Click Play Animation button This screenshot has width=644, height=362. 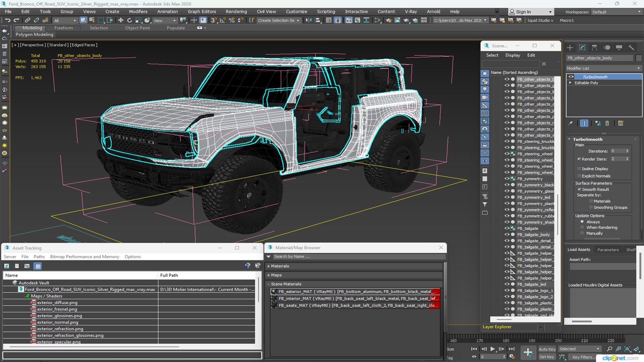tap(493, 349)
